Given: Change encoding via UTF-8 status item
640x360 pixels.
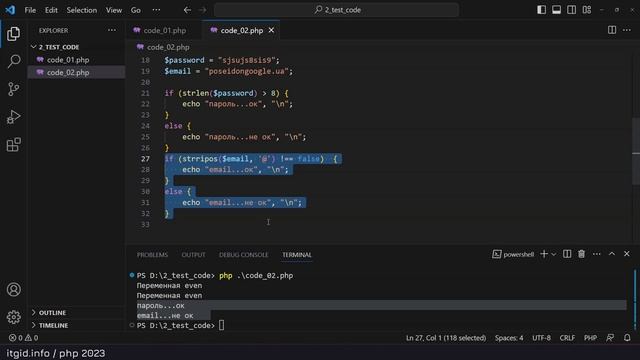Looking at the screenshot, I should 541,338.
